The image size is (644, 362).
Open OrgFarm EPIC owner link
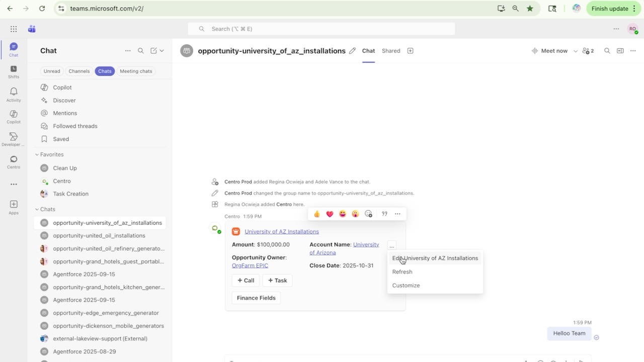tap(250, 265)
